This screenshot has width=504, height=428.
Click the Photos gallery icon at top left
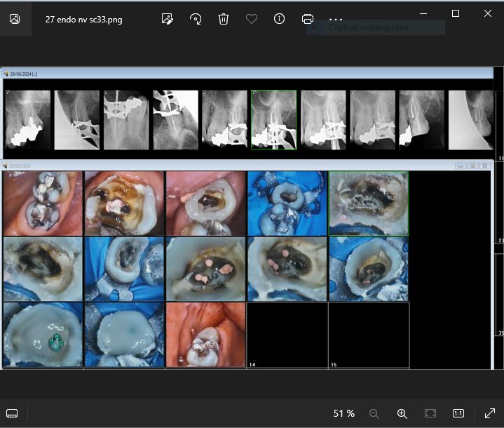click(14, 19)
